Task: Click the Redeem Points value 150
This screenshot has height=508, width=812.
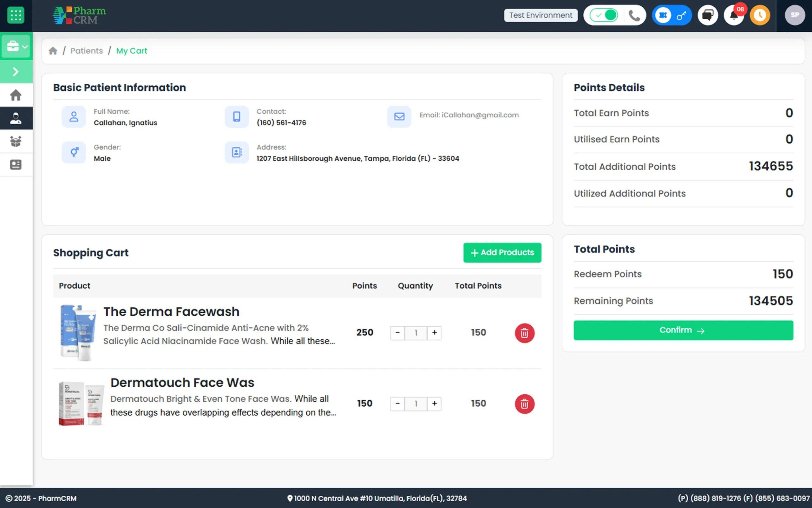Action: 783,274
